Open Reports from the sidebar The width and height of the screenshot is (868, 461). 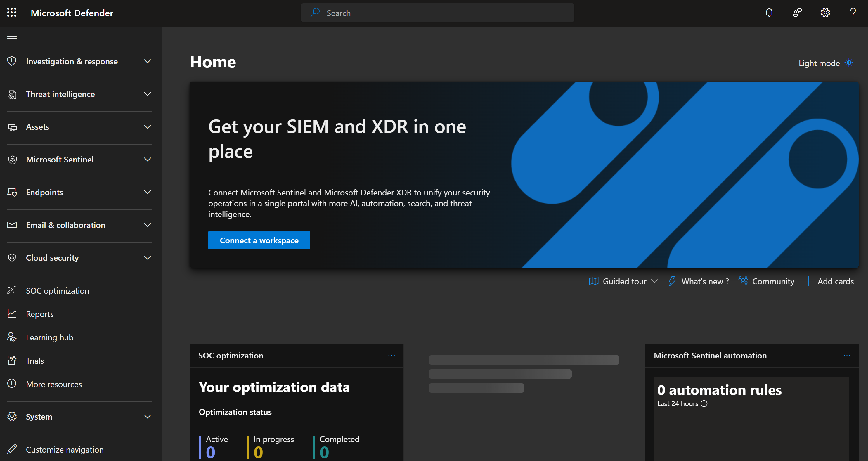tap(39, 314)
